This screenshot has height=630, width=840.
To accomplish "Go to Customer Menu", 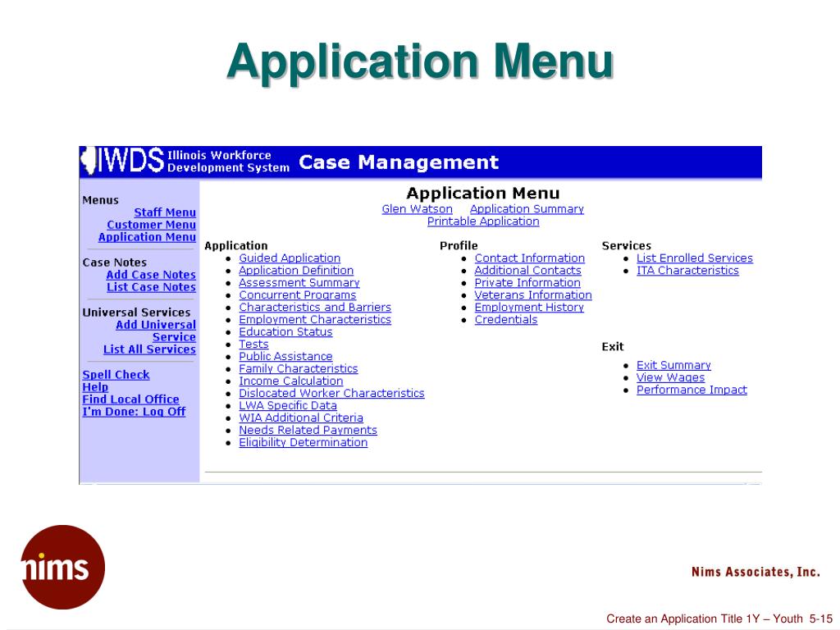I will click(151, 225).
